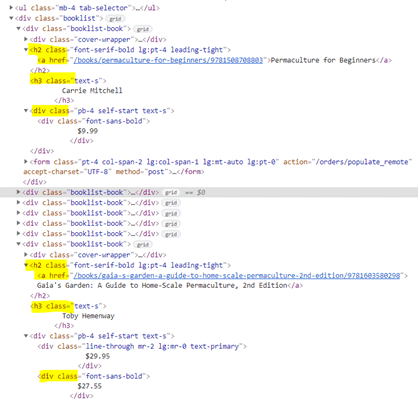Collapse booklist-book div containing Gaia's Garden
This screenshot has width=418, height=402.
tap(19, 244)
